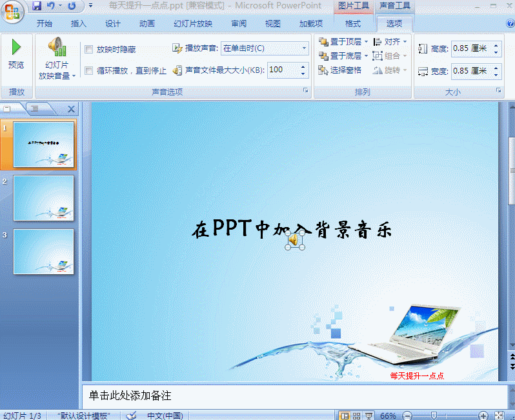The width and height of the screenshot is (515, 420).
Task: Increase the 高度 height value
Action: pyautogui.click(x=496, y=45)
